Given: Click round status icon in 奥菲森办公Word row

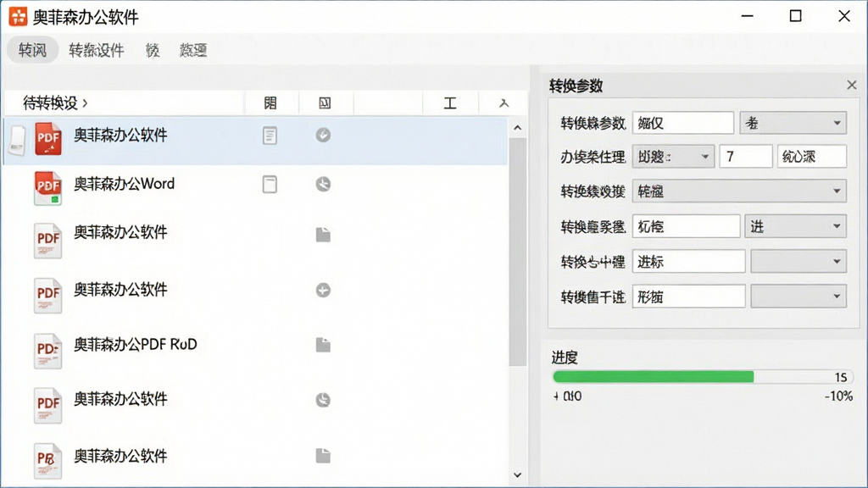Looking at the screenshot, I should (x=323, y=184).
